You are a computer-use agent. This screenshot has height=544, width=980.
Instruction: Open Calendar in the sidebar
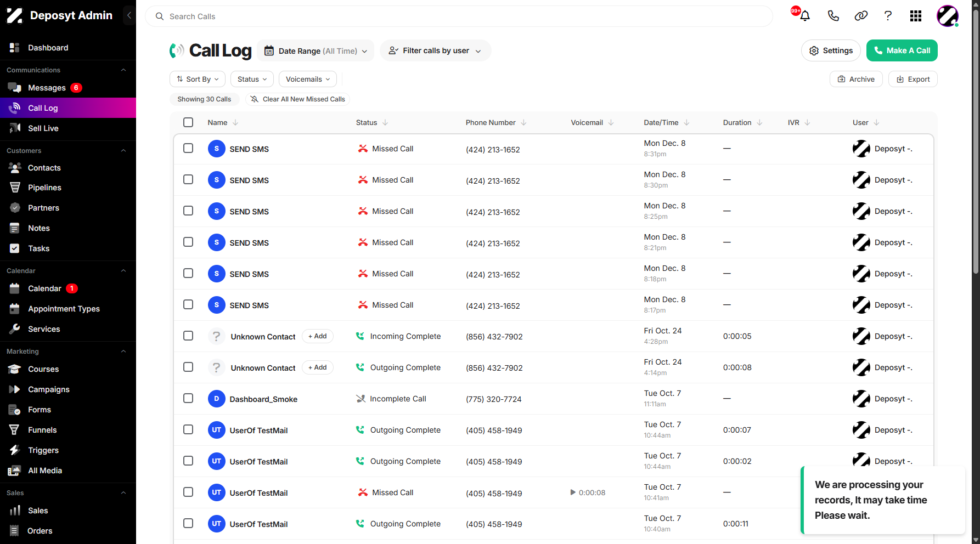click(44, 288)
